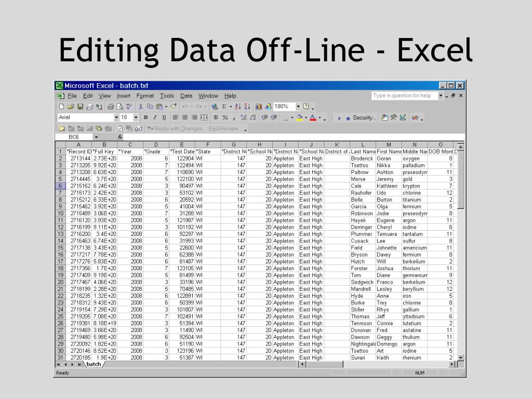Image resolution: width=532 pixels, height=399 pixels.
Task: Click Increase Decimal icon
Action: (x=244, y=118)
